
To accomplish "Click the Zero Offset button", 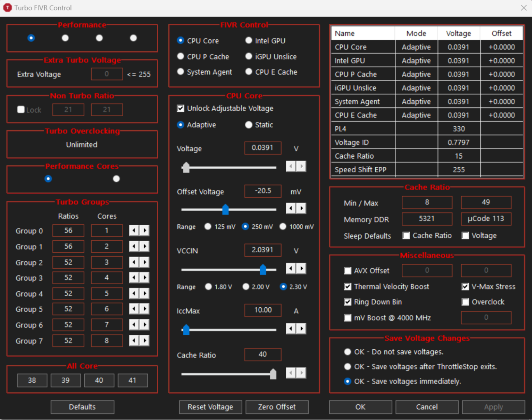I will [277, 407].
